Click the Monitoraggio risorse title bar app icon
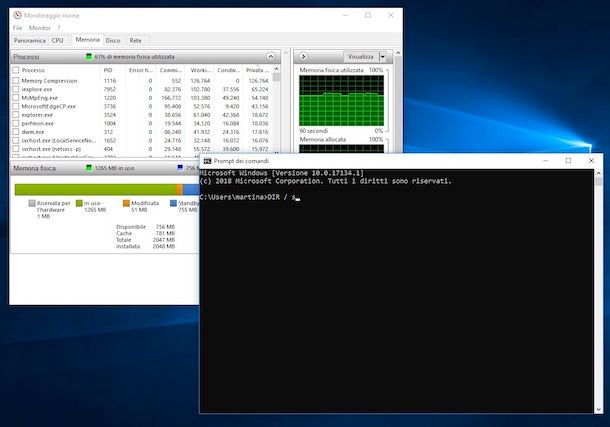This screenshot has width=610, height=427. coord(18,15)
